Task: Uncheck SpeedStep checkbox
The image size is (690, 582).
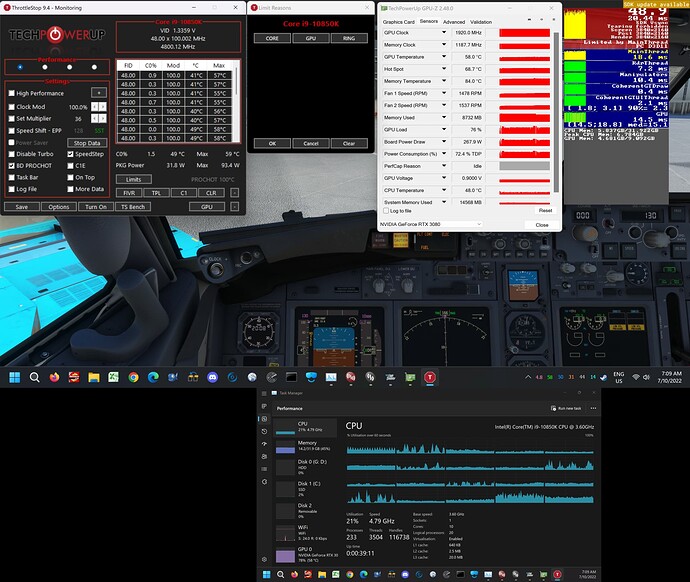Action: [70, 154]
